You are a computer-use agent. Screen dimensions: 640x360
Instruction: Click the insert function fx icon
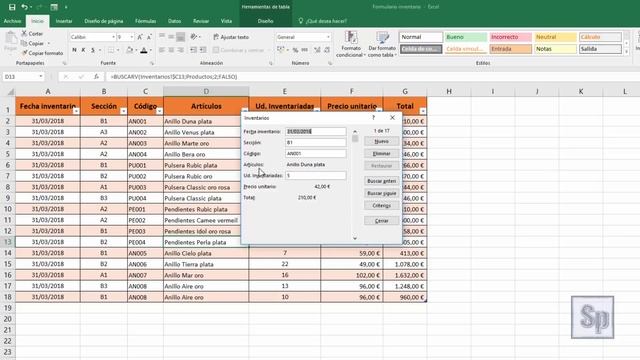(x=96, y=77)
